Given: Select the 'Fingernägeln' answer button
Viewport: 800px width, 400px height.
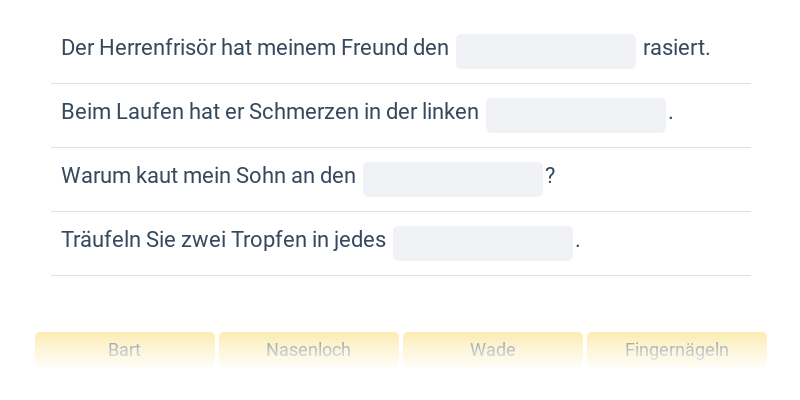Looking at the screenshot, I should (x=676, y=350).
